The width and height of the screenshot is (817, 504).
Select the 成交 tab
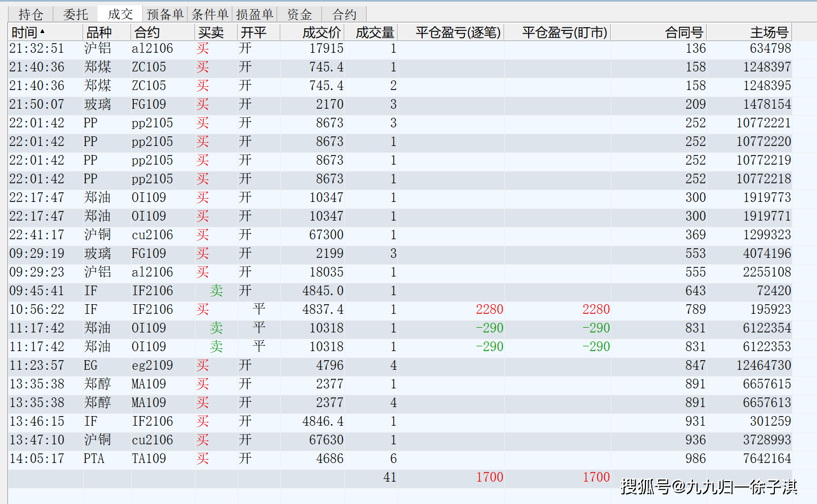pyautogui.click(x=120, y=14)
